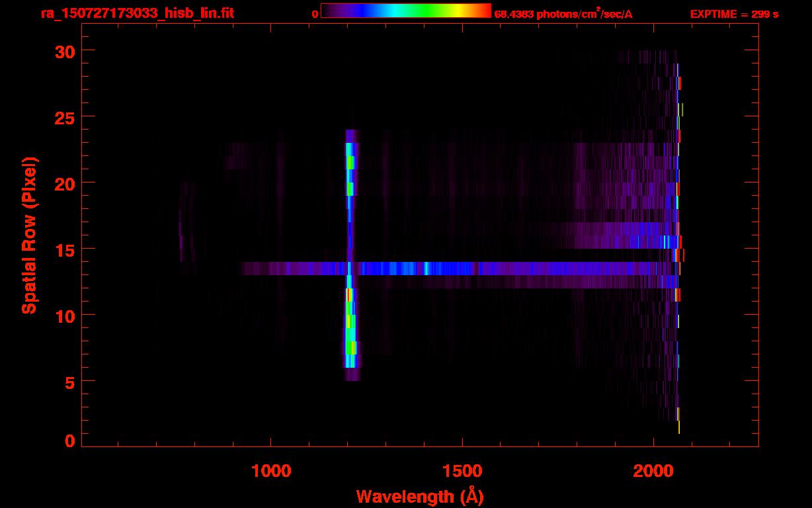
Task: Click the filename ra_150727173033_hisb_lin.fit
Action: (x=137, y=13)
